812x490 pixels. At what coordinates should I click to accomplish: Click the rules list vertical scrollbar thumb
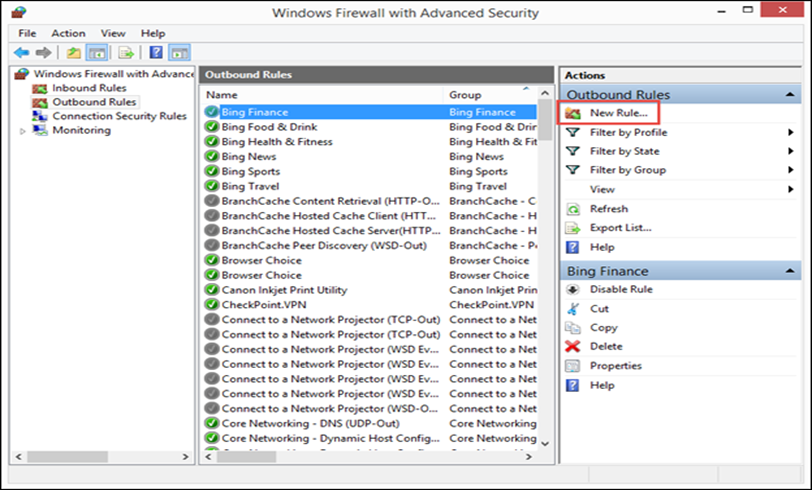(545, 120)
